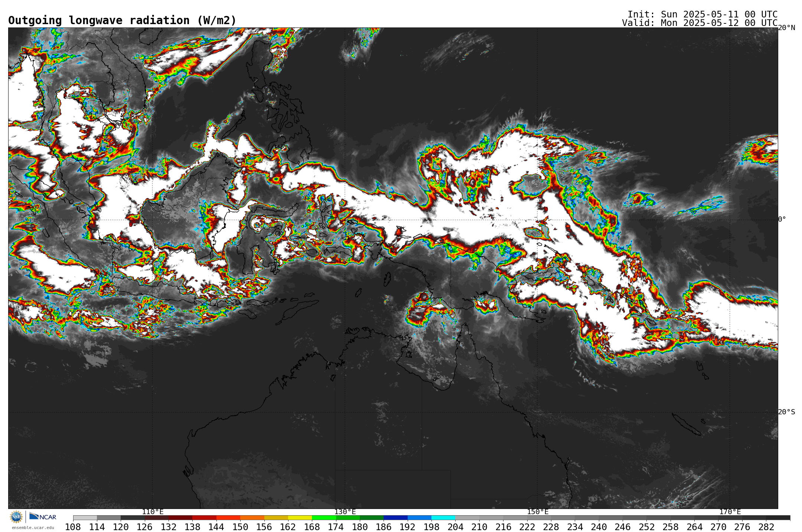Select the bright red swatch between 144 and 150

228,518
